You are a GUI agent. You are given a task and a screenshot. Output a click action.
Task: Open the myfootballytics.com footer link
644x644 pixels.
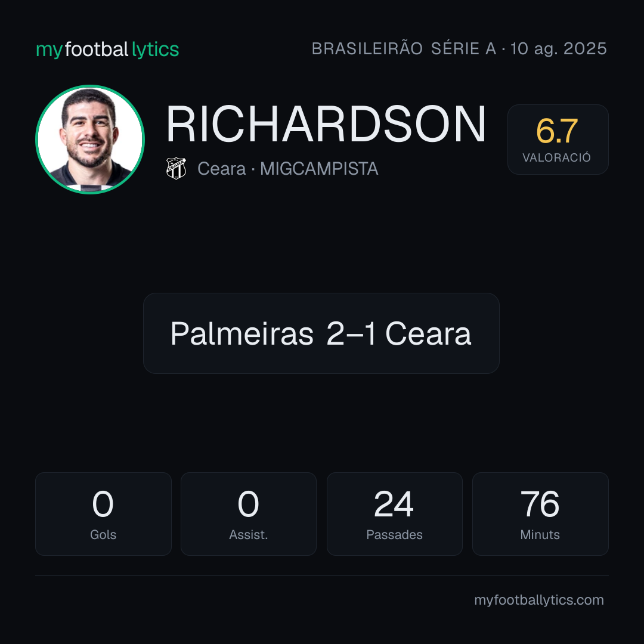pos(539,600)
